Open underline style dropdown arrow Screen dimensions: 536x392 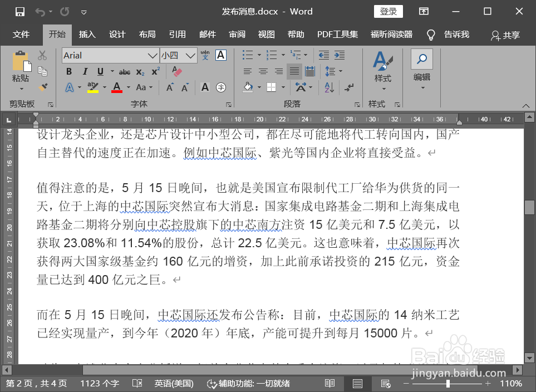(x=112, y=71)
